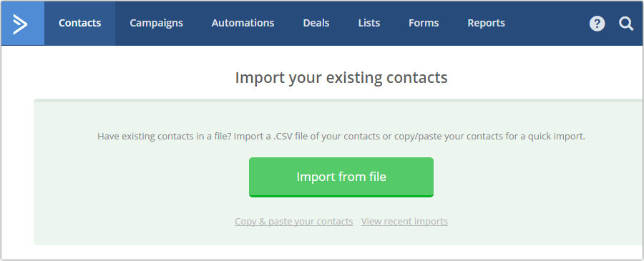The width and height of the screenshot is (644, 261).
Task: Click the darker top border of green panel
Action: (x=337, y=101)
